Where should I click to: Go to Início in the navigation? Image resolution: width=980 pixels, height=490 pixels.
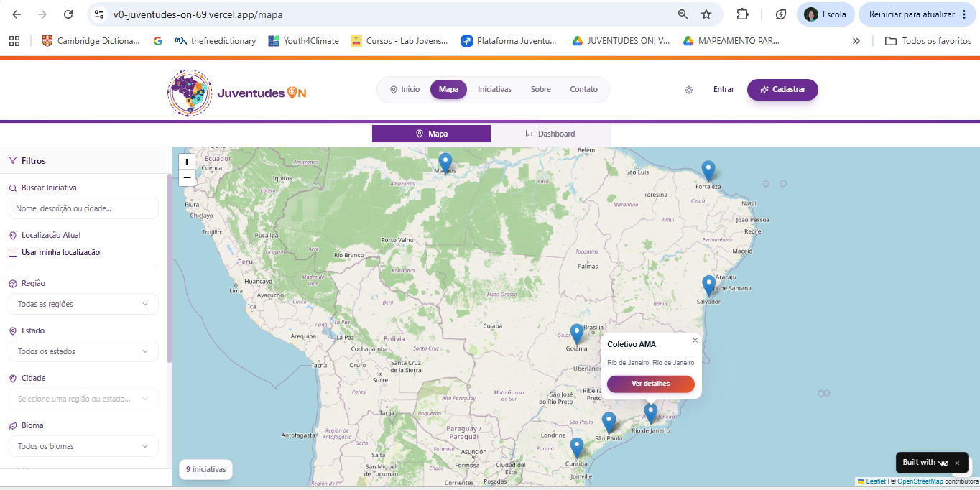click(x=405, y=90)
